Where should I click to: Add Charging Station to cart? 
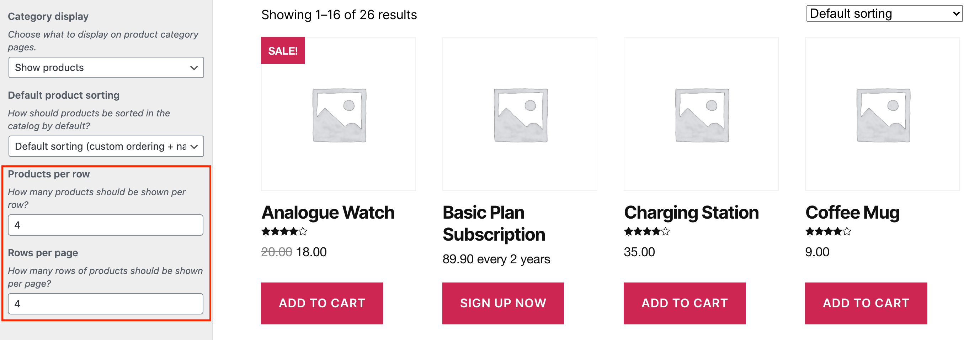coord(685,303)
